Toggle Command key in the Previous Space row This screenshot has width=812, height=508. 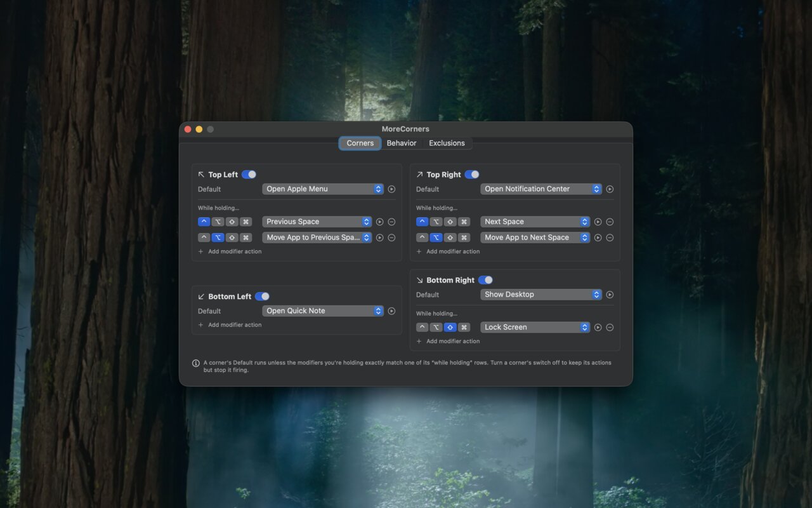click(246, 222)
